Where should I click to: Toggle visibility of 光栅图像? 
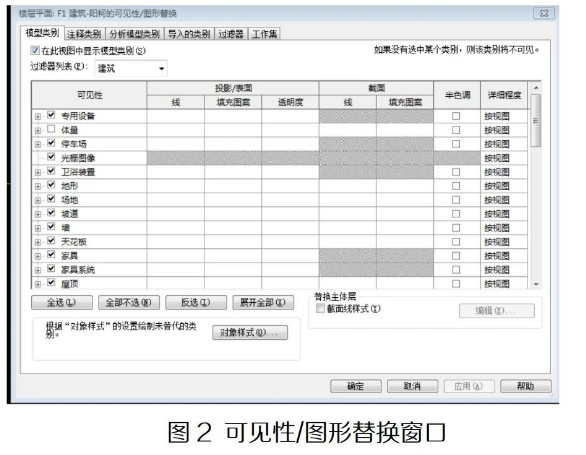[51, 157]
